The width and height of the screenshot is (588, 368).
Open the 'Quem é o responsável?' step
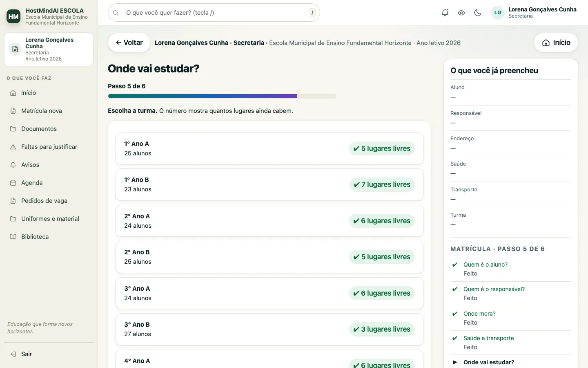click(x=510, y=294)
